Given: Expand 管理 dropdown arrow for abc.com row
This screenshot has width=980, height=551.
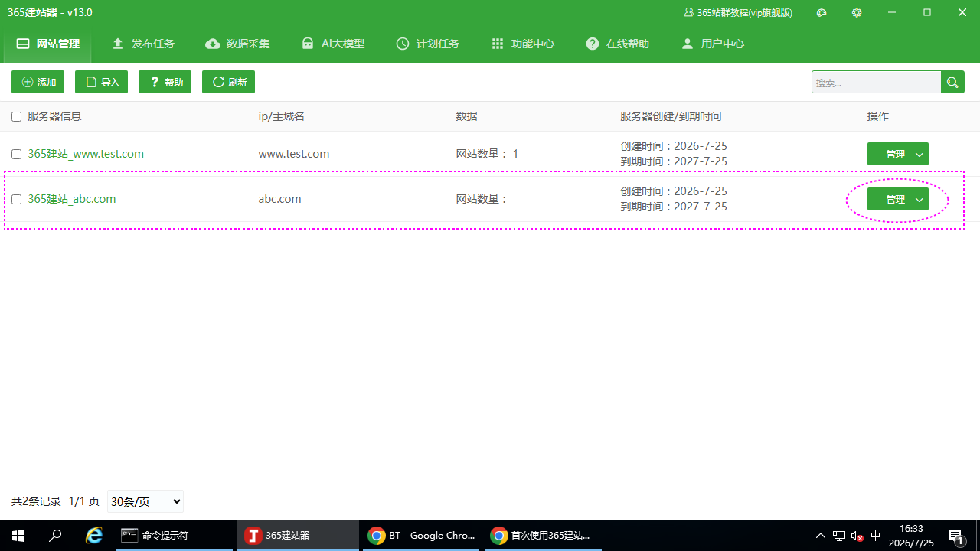Looking at the screenshot, I should (x=920, y=199).
